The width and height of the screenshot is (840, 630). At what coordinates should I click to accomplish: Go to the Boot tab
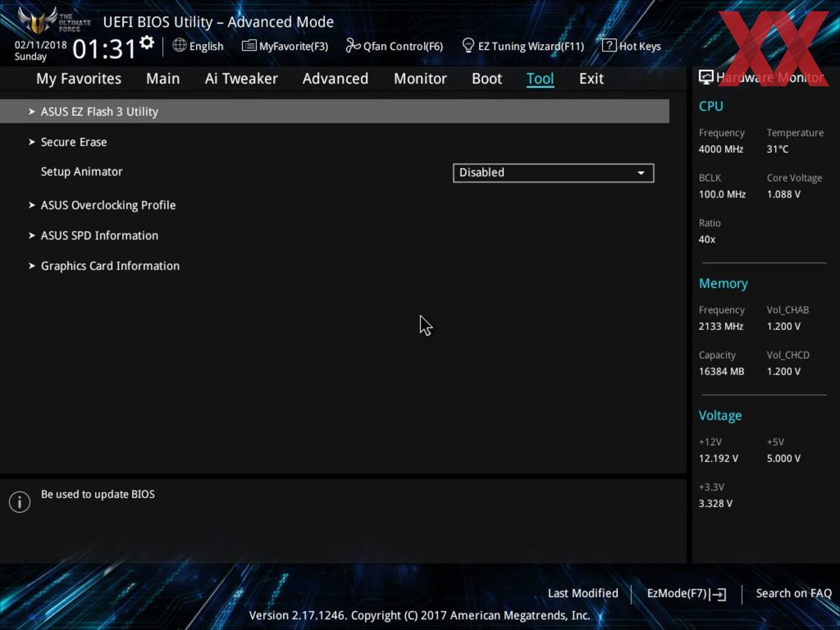point(487,78)
